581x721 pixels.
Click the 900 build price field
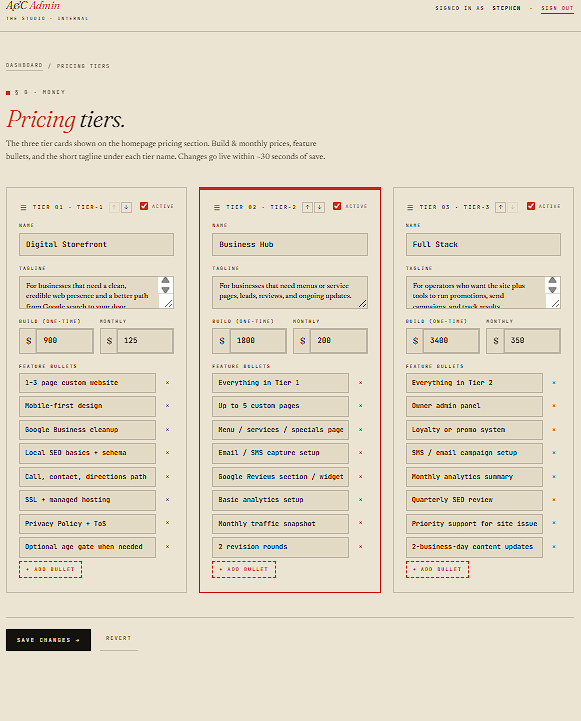pos(64,341)
